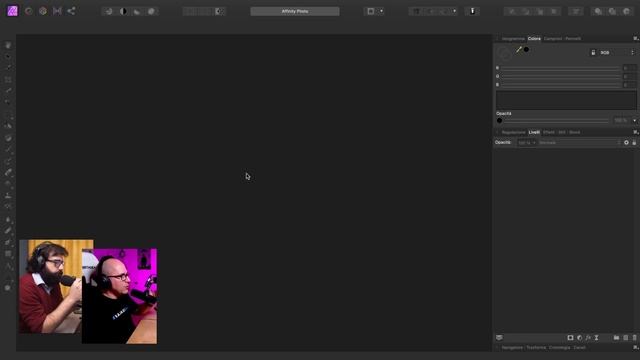Image resolution: width=640 pixels, height=360 pixels.
Task: Switch to the Trasforma tab
Action: point(536,348)
